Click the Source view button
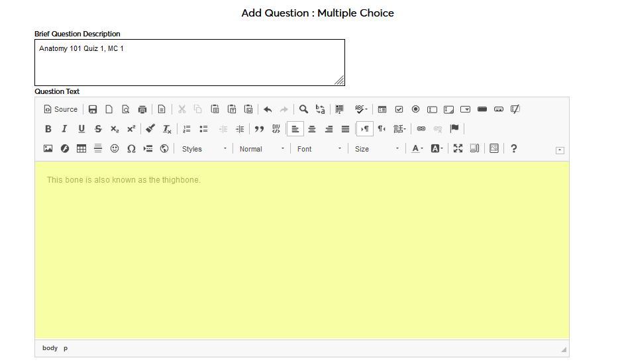 pos(61,109)
